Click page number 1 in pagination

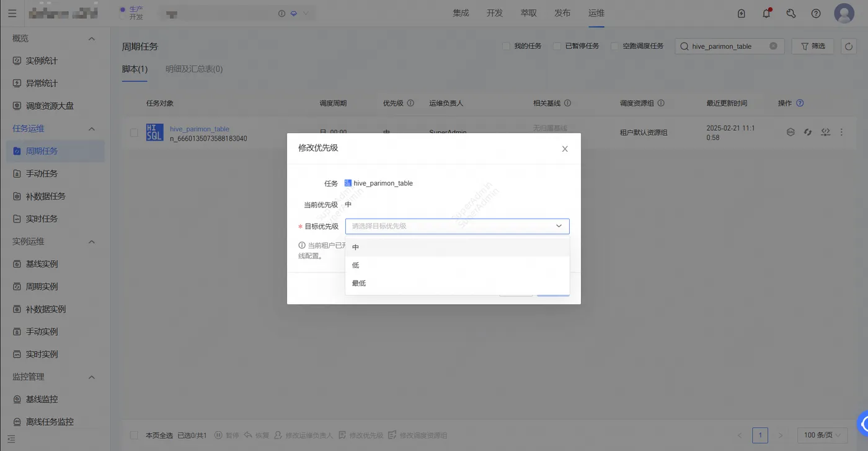point(760,436)
